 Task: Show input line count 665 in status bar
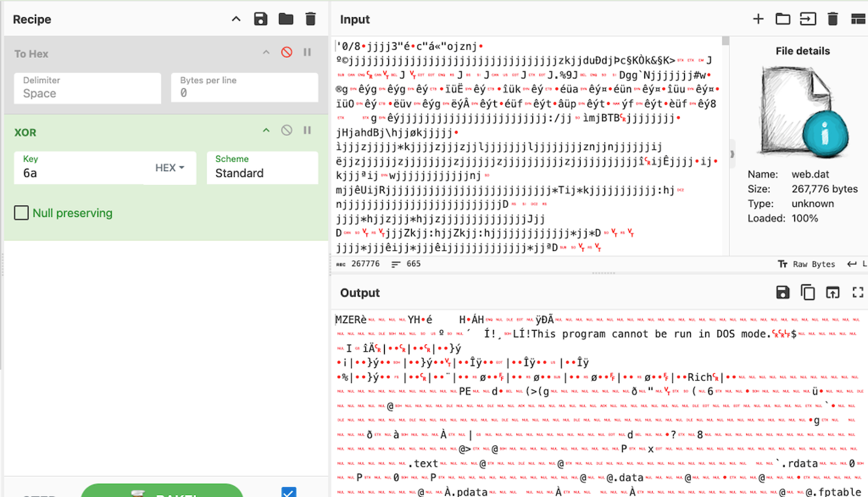pyautogui.click(x=406, y=264)
